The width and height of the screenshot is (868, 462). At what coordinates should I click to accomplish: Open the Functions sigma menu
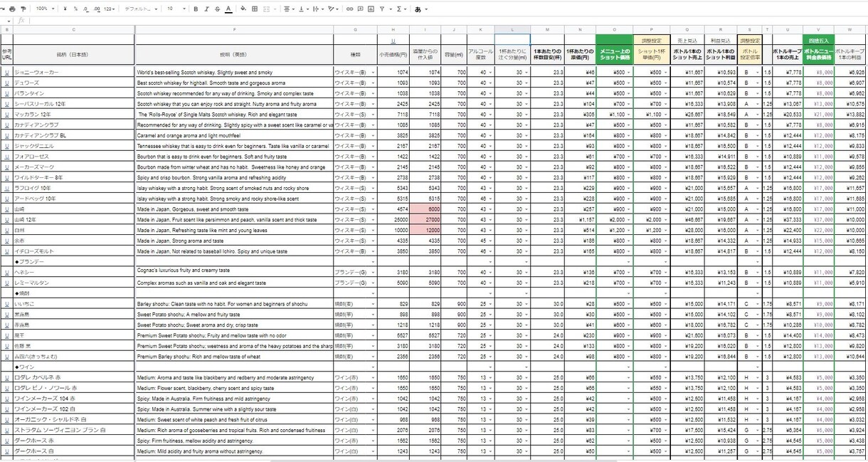[x=401, y=9]
